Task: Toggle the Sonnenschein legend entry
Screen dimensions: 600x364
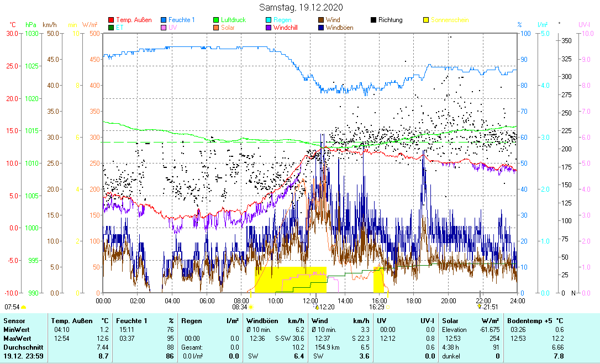Action: (445, 20)
